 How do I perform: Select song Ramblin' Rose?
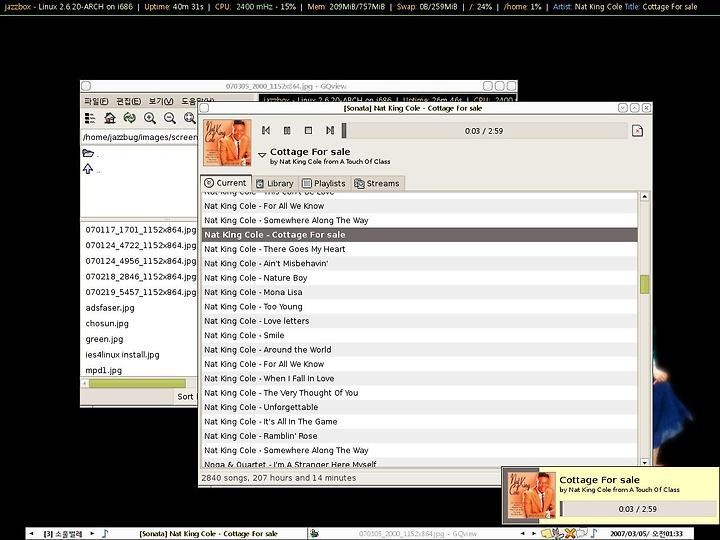[x=419, y=436]
